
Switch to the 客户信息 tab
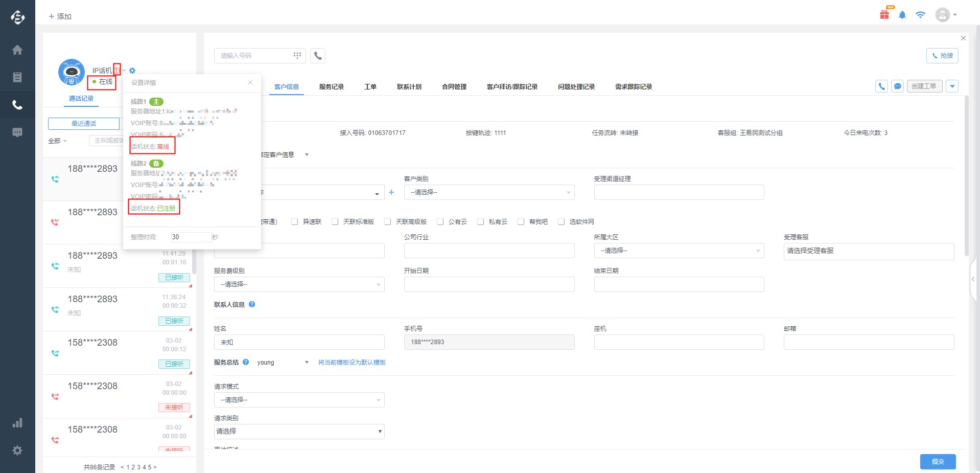click(x=287, y=87)
